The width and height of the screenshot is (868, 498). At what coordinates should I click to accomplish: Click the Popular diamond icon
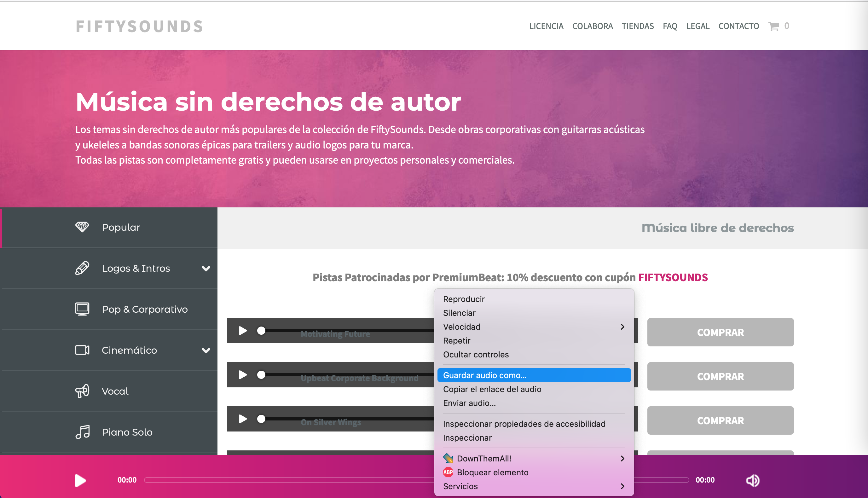pos(82,227)
